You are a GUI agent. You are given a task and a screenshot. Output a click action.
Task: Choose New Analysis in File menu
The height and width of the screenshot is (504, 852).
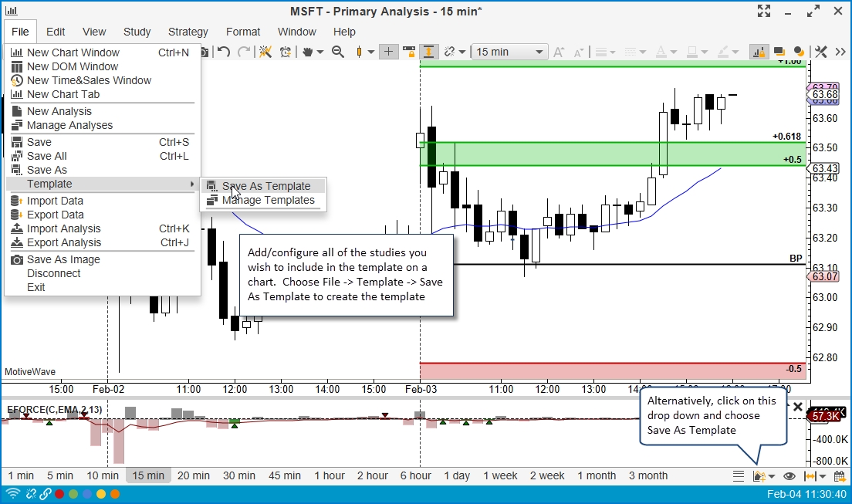click(102, 111)
